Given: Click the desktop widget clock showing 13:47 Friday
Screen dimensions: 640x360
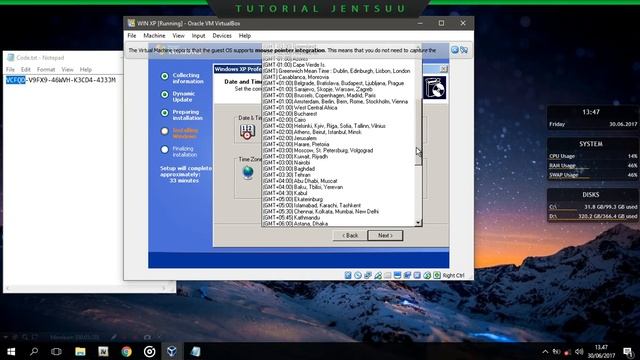Looking at the screenshot, I should click(x=593, y=118).
